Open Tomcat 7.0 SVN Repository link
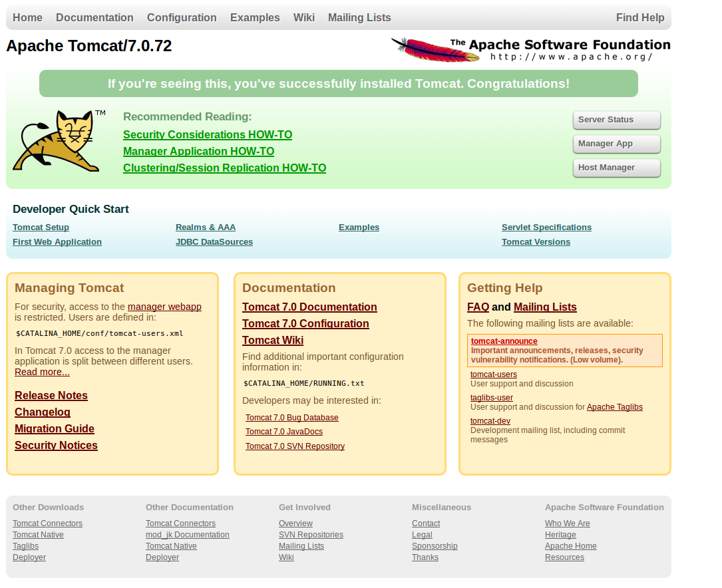Image resolution: width=722 pixels, height=588 pixels. [295, 446]
